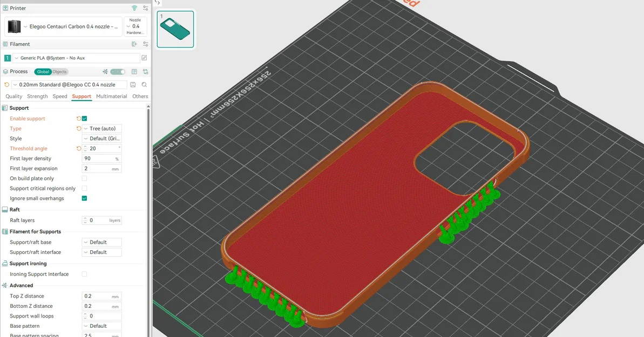Image resolution: width=644 pixels, height=337 pixels.
Task: Open the compare presets icon
Action: pyautogui.click(x=145, y=71)
